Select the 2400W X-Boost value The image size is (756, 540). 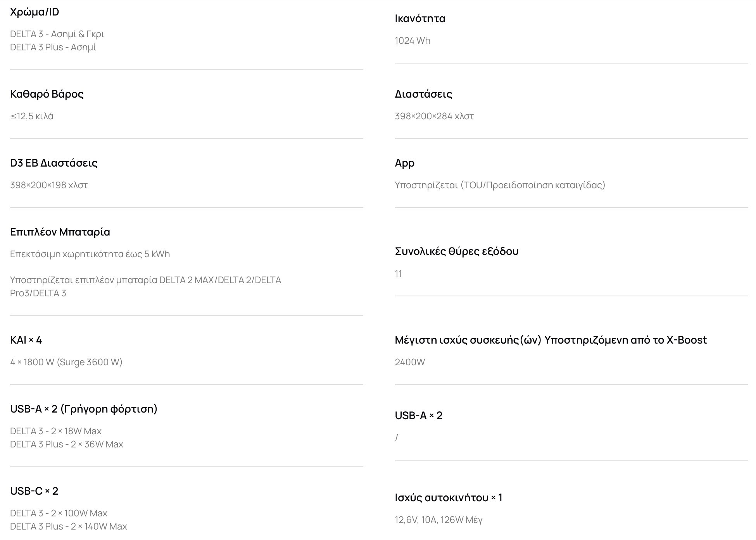coord(410,362)
